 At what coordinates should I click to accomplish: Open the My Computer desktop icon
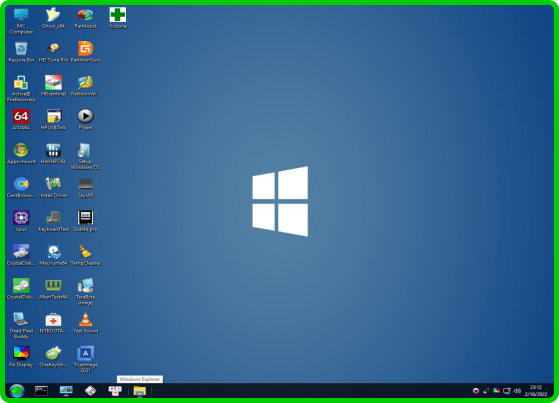coord(21,20)
